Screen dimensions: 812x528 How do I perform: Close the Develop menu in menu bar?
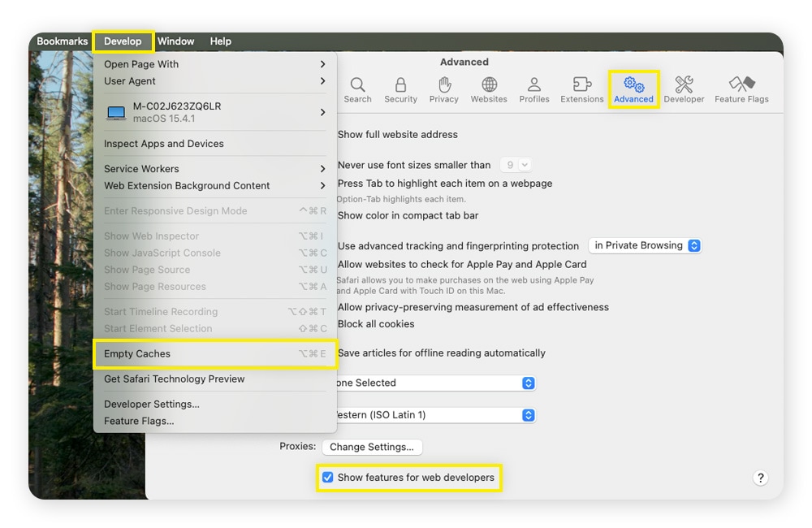[x=123, y=41]
